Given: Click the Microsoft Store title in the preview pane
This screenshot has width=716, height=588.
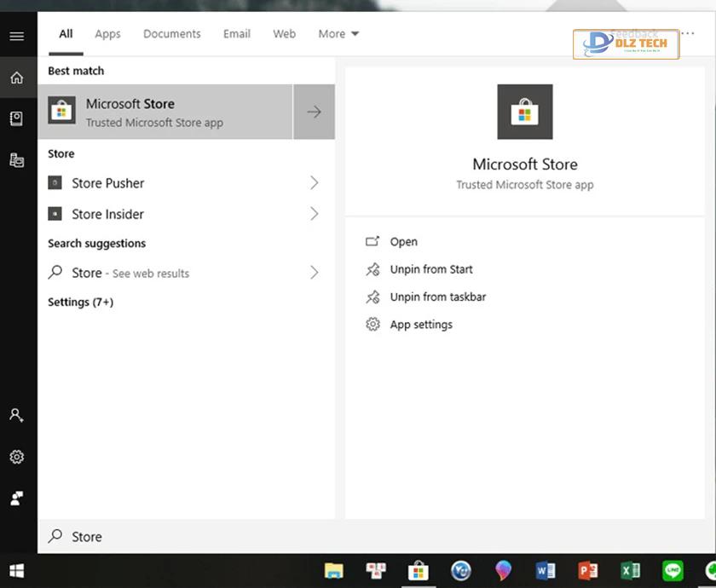Looking at the screenshot, I should pyautogui.click(x=525, y=164).
